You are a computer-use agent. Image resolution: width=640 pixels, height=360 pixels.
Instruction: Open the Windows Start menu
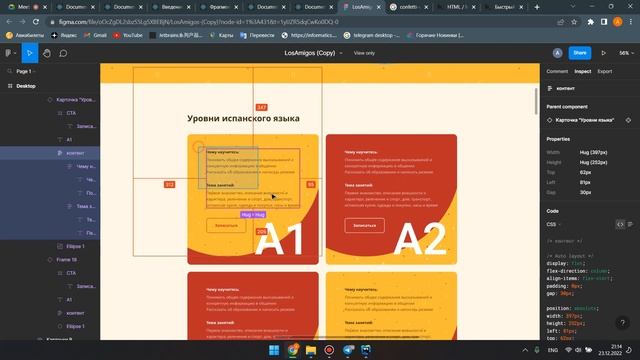[x=274, y=350]
